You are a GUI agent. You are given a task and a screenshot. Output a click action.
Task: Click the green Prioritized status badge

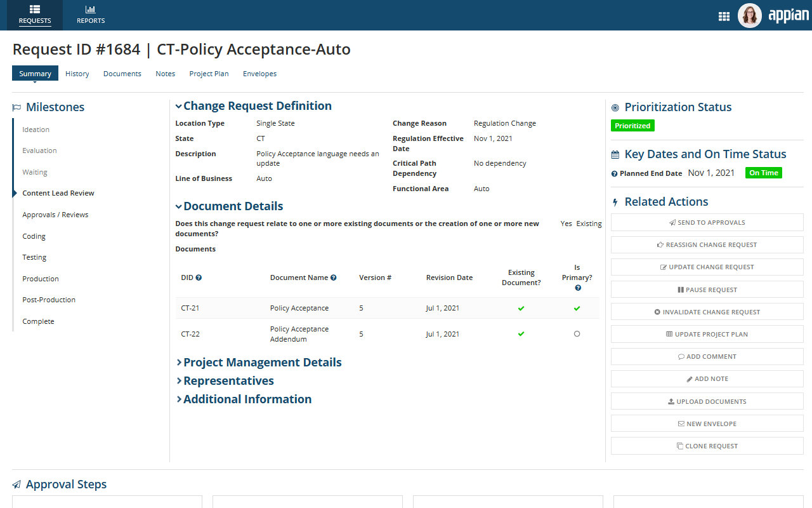632,126
